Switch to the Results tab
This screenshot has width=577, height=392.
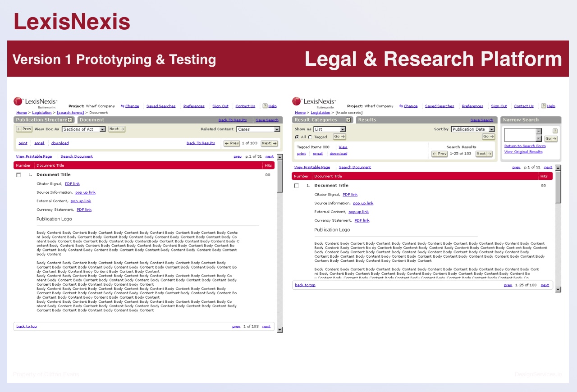367,120
